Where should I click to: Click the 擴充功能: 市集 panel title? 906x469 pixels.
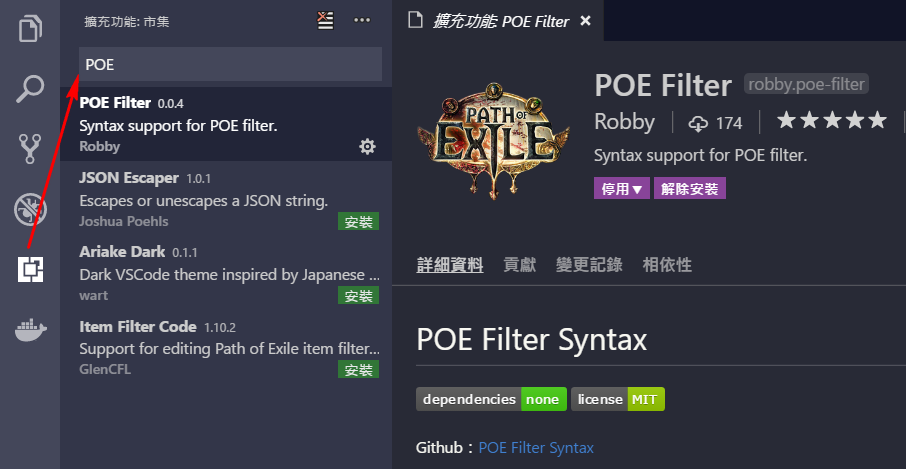coord(127,22)
